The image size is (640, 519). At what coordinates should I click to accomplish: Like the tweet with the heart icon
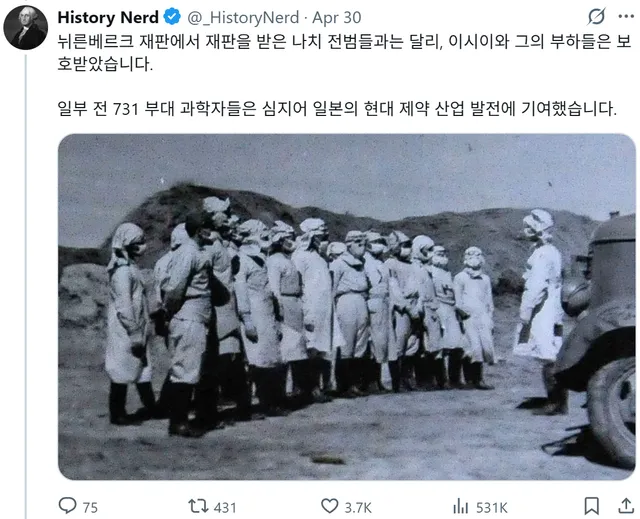[329, 506]
